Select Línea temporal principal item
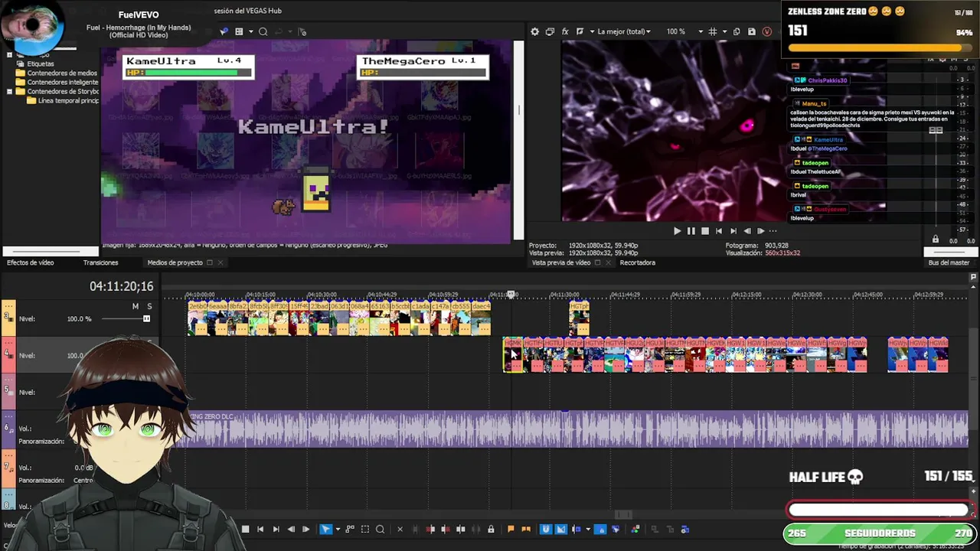The width and height of the screenshot is (980, 551). 68,100
